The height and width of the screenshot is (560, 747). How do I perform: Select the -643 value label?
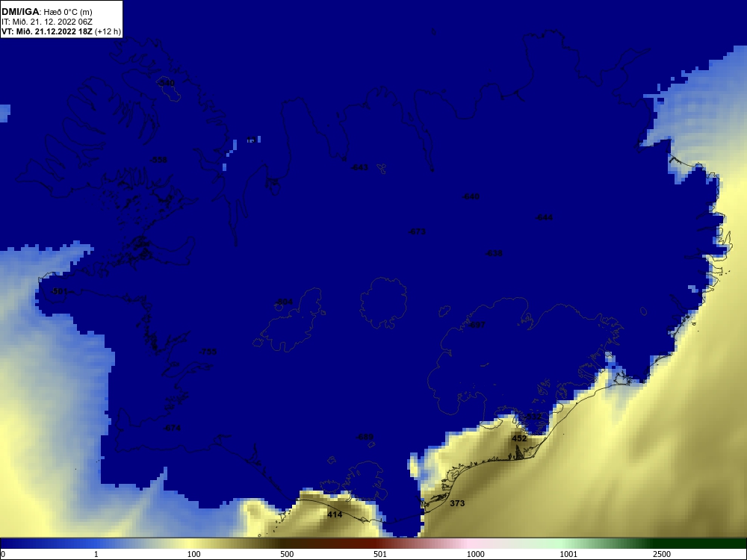(360, 167)
